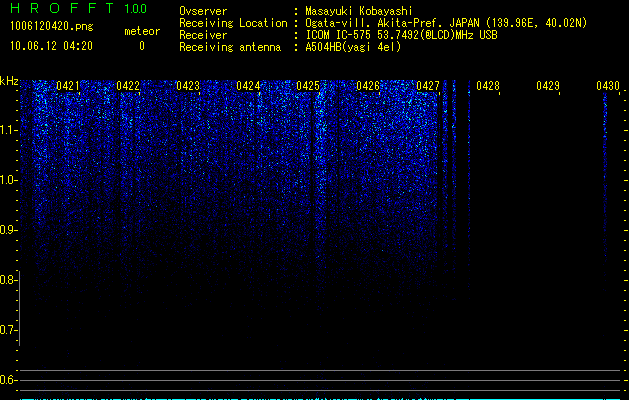Select the file name 1006120420.png
629x400 pixels.
coord(51,26)
